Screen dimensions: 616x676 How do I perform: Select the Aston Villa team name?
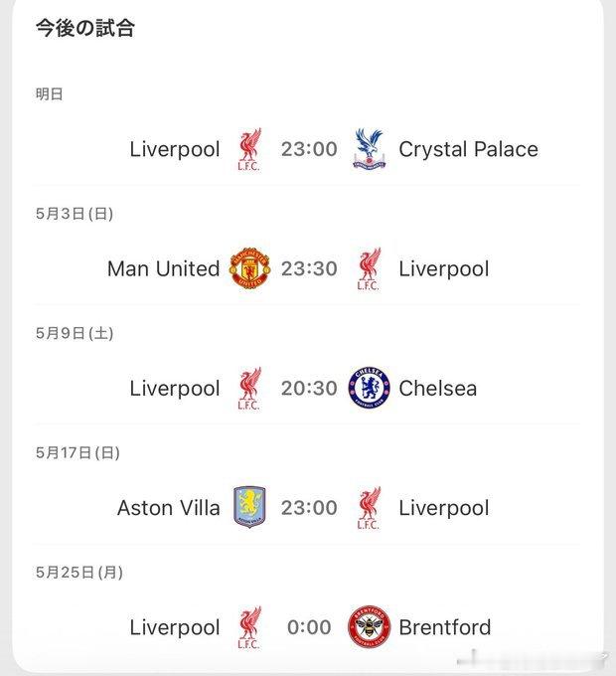tap(169, 507)
